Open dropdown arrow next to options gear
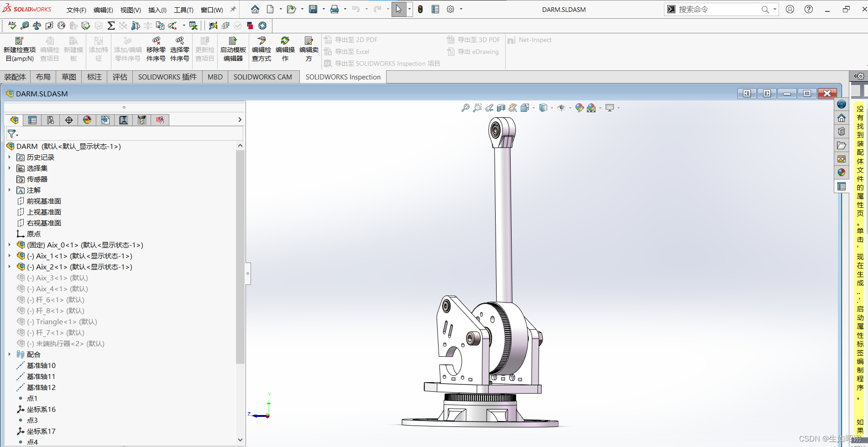868x447 pixels. point(461,9)
